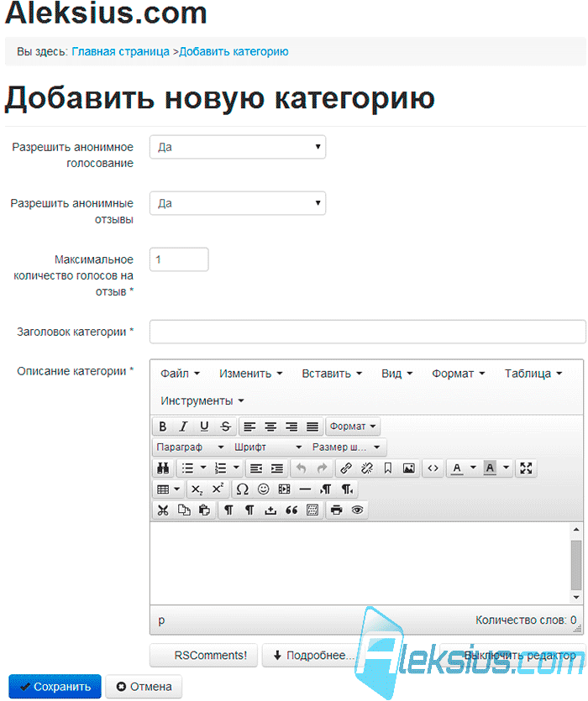This screenshot has width=588, height=701.
Task: Toggle underline formatting in the editor
Action: pyautogui.click(x=204, y=426)
